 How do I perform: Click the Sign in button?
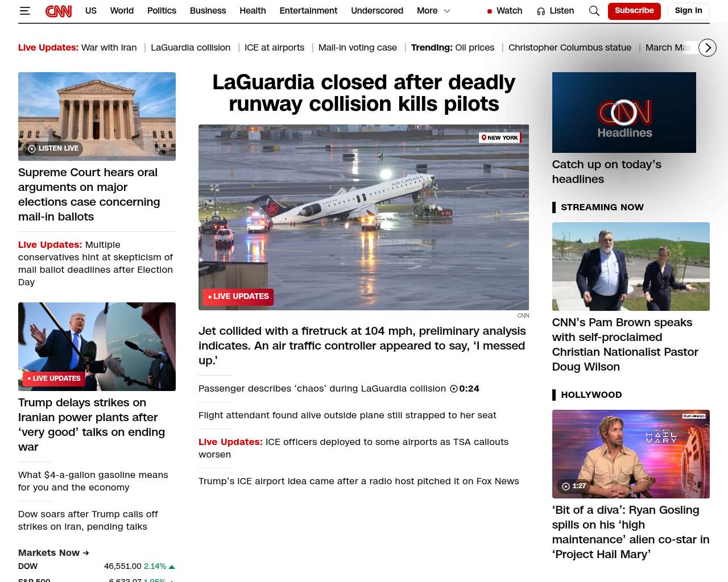click(688, 11)
